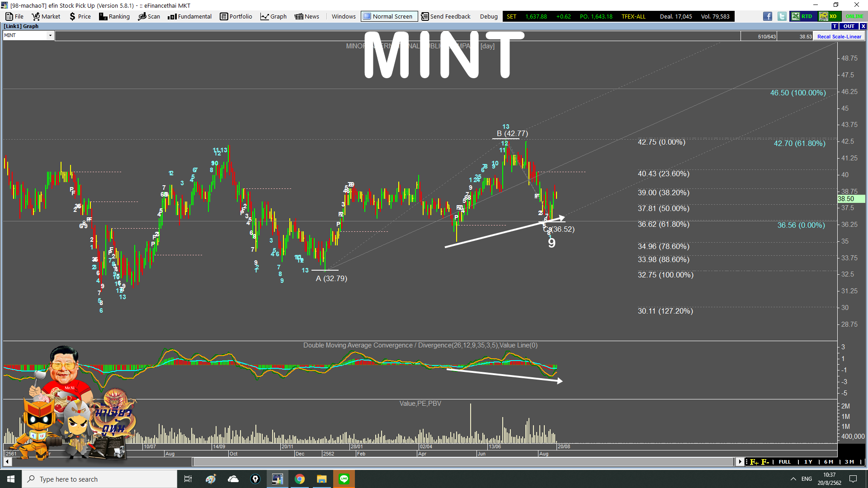The width and height of the screenshot is (868, 488).
Task: Open the Fundamental menu
Action: pos(189,16)
